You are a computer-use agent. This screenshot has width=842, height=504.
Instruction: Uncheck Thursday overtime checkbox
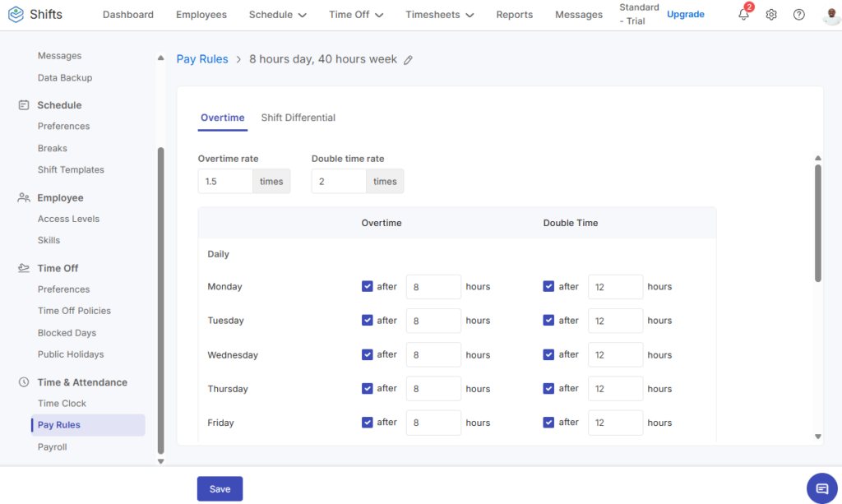(368, 388)
